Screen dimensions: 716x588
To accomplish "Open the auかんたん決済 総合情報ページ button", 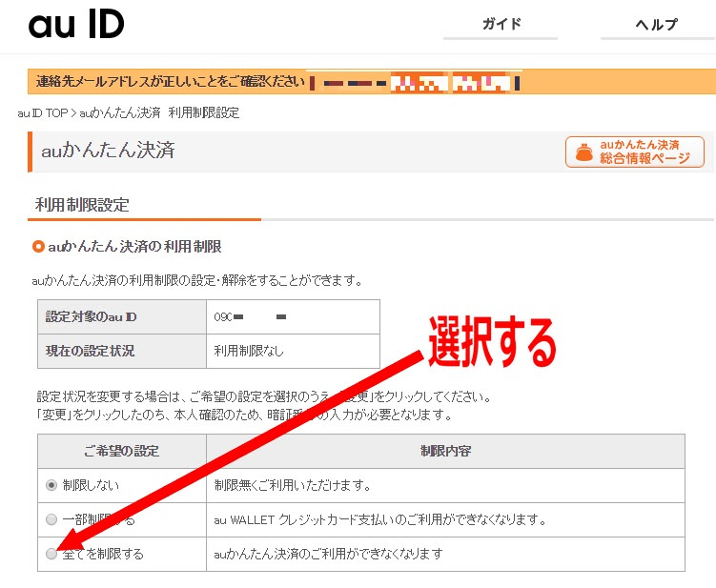I will (635, 152).
